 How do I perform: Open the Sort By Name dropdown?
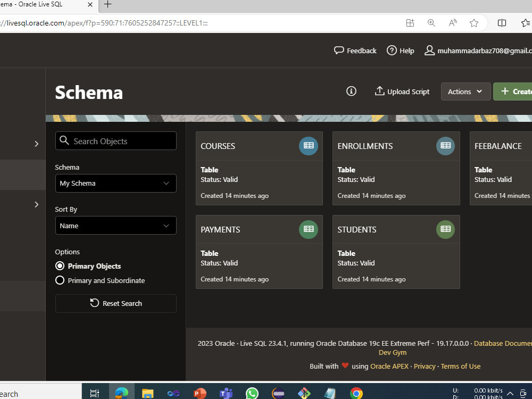coord(115,226)
